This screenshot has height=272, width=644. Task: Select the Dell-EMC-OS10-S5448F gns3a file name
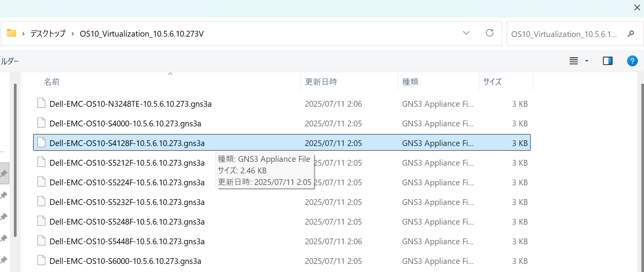pyautogui.click(x=127, y=242)
